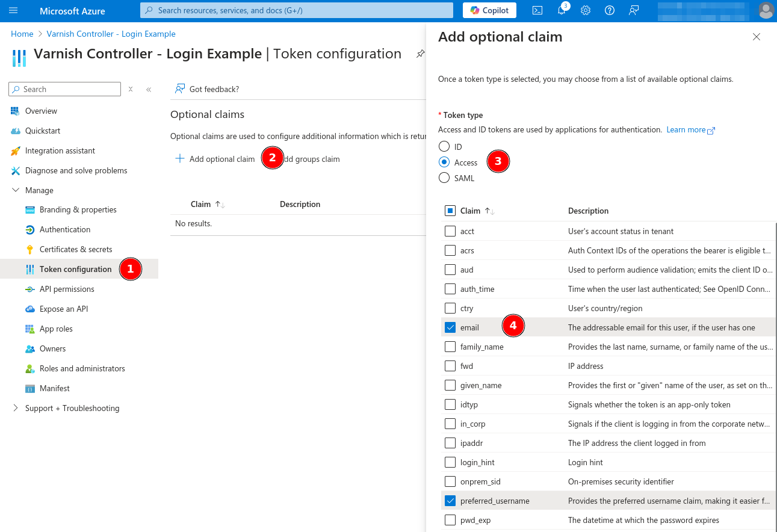Image resolution: width=777 pixels, height=532 pixels.
Task: Click the top search resources field
Action: point(297,10)
